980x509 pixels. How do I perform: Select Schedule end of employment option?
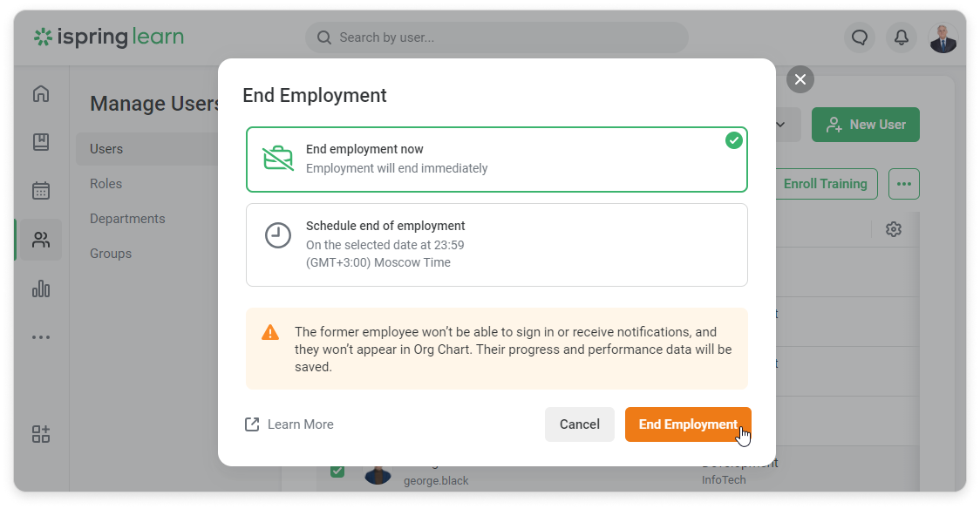[x=496, y=244]
